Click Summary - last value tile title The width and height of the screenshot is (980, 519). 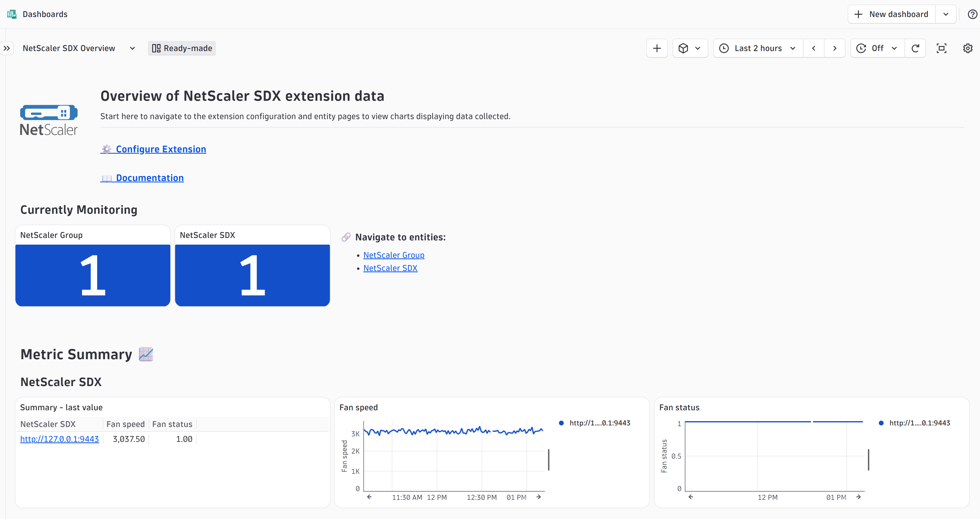click(61, 407)
